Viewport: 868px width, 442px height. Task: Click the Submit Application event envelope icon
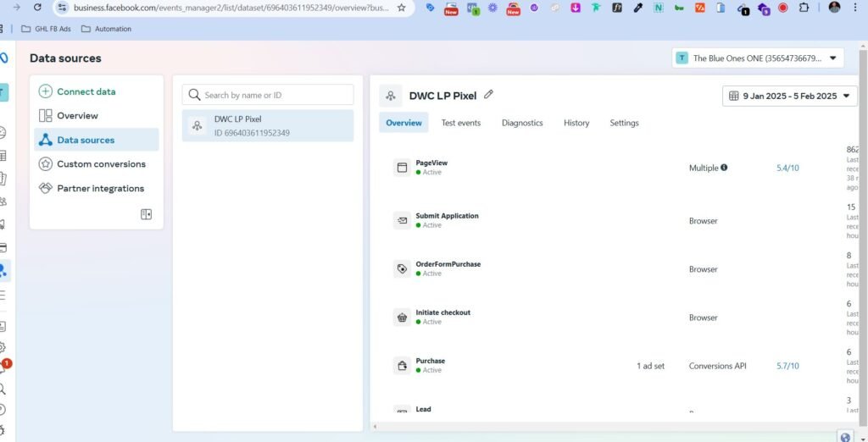pos(403,220)
